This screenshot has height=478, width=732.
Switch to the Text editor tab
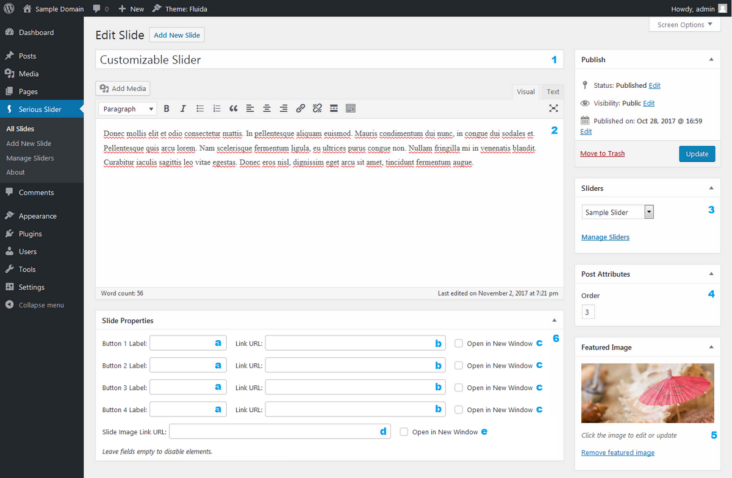pos(552,91)
